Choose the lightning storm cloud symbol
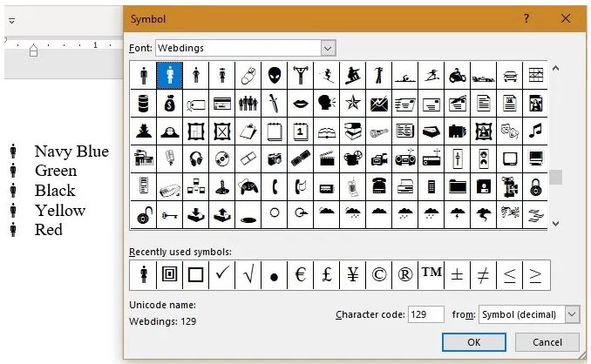Screen dimensions: 591x364 pyautogui.click(x=458, y=214)
